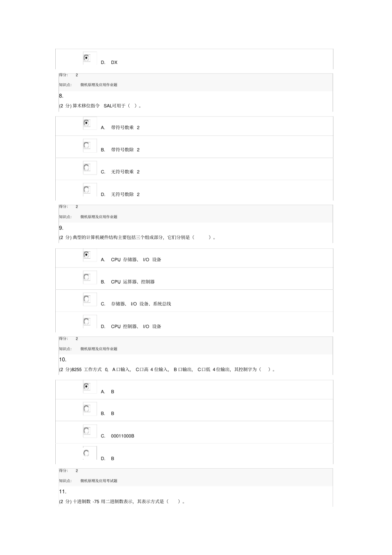The image size is (392, 555).
Task: Select the '无符号数除 2' radio option
Action: pyautogui.click(x=86, y=190)
